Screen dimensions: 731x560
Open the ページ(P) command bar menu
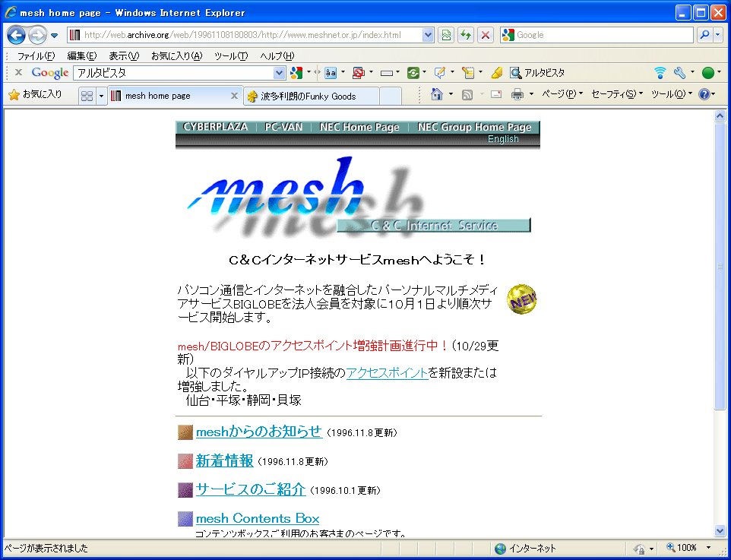click(x=562, y=95)
